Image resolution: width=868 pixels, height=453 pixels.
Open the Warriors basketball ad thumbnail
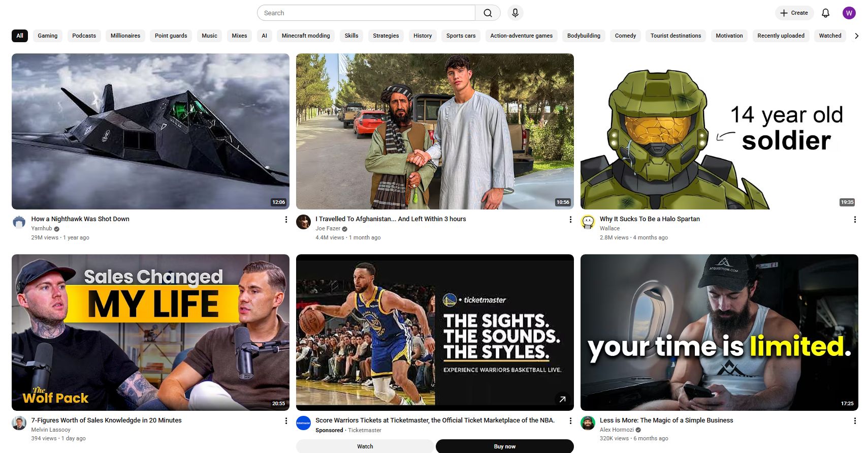click(x=435, y=333)
